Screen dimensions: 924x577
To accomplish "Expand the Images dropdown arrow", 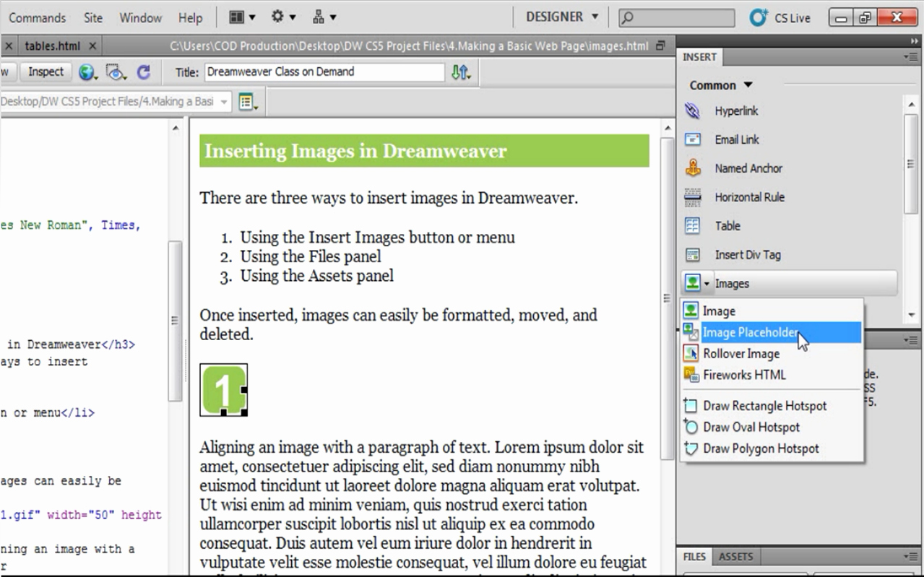I will tap(707, 284).
